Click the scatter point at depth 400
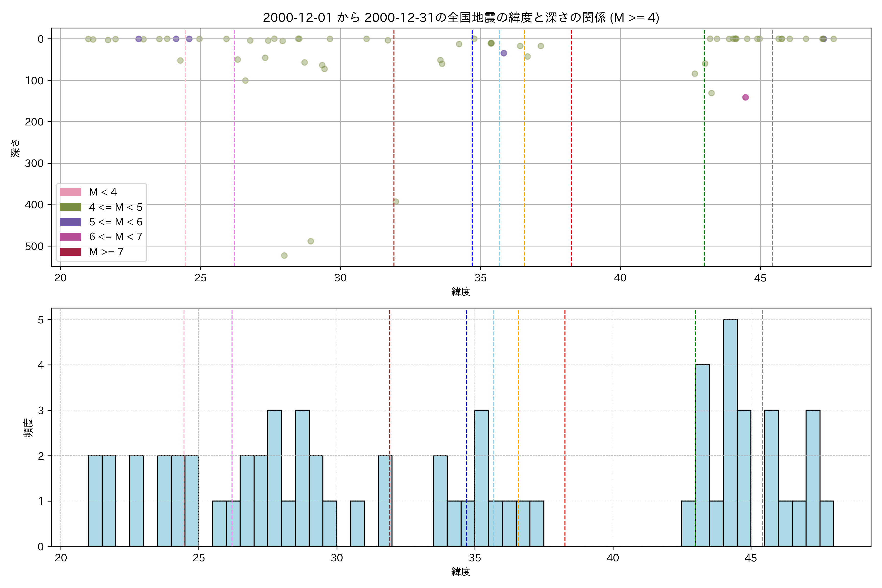The image size is (882, 588). [x=396, y=202]
